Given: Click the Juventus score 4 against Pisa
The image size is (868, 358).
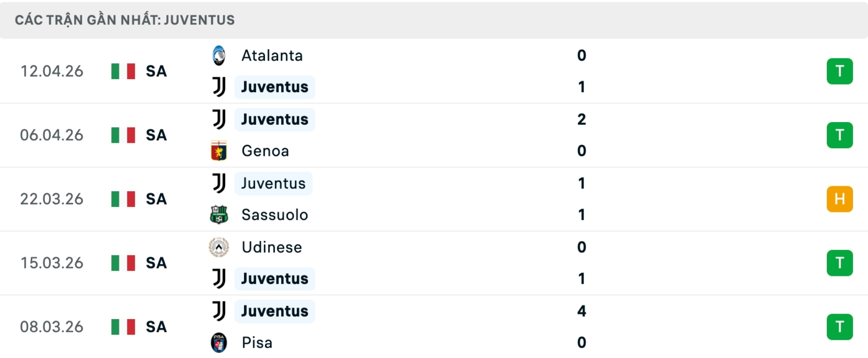Looking at the screenshot, I should point(581,311).
